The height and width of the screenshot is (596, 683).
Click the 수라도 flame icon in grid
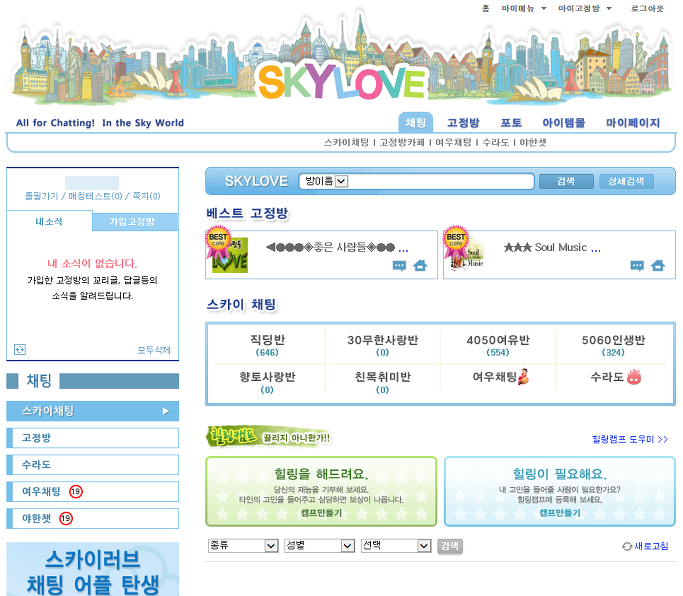coord(634,376)
